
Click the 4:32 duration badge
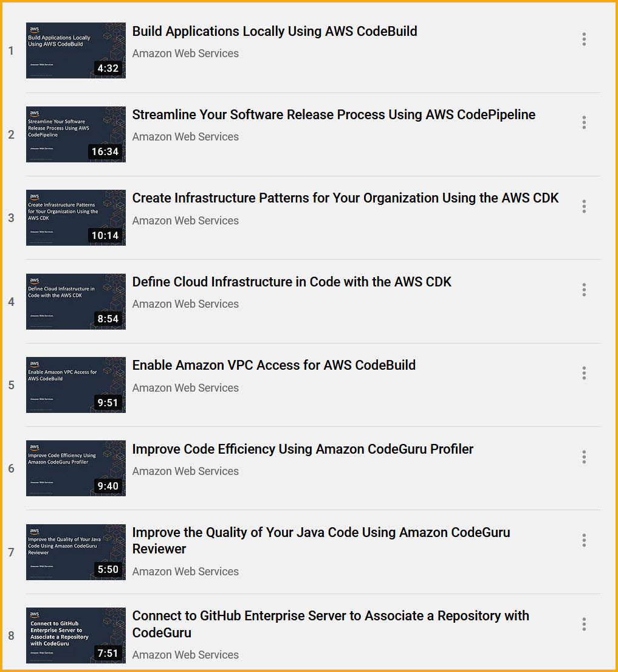pos(108,68)
